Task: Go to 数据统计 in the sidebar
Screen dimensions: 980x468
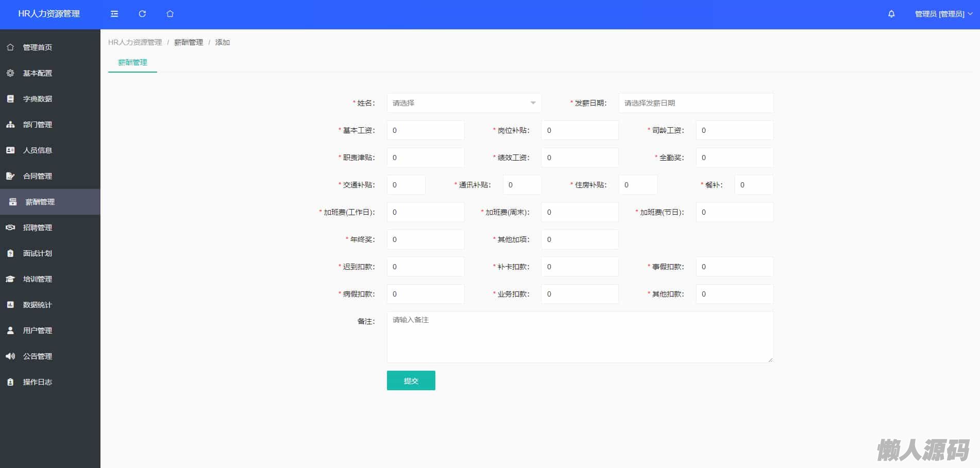Action: pos(50,305)
